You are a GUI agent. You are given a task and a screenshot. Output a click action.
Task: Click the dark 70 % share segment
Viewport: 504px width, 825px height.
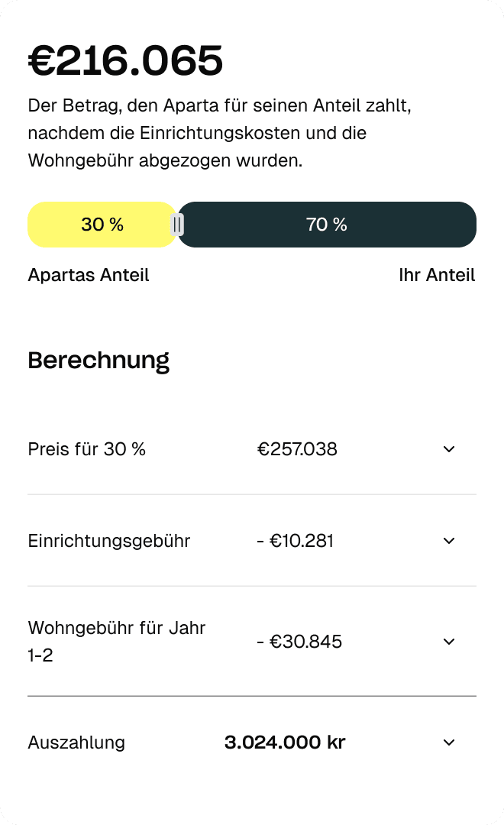point(327,225)
